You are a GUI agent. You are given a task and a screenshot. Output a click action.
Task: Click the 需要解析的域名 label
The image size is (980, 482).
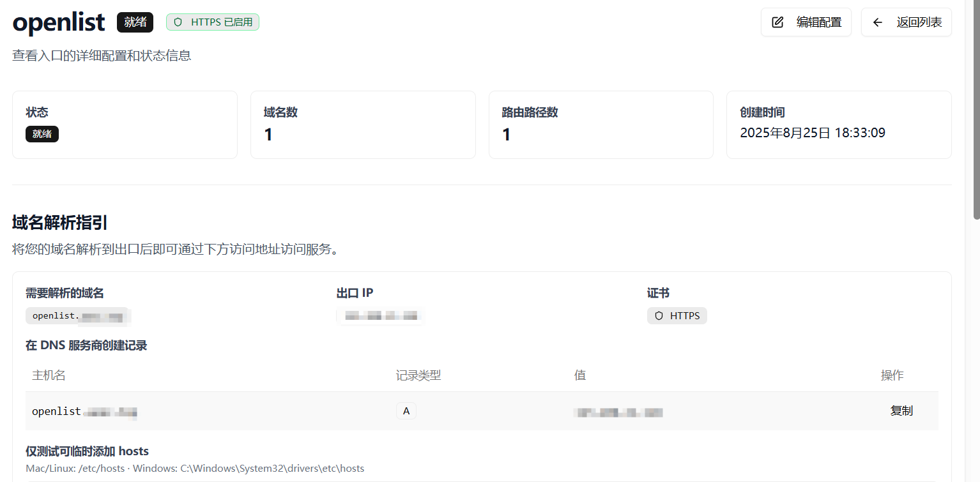tap(65, 293)
